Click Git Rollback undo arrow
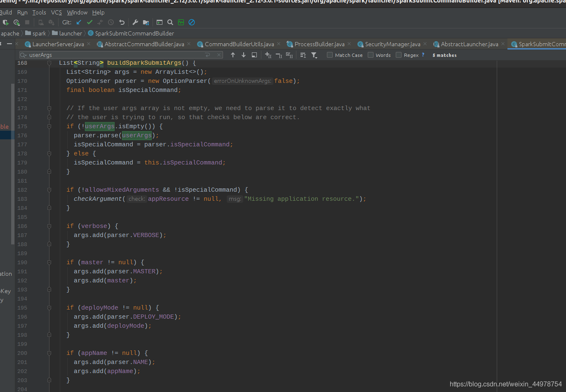566x392 pixels. pos(122,22)
